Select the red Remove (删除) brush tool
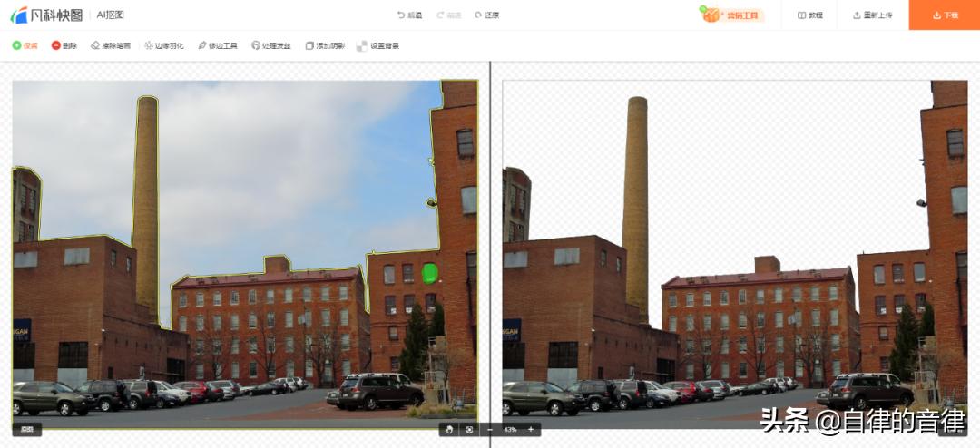Screen dimensions: 980x448 (64, 45)
